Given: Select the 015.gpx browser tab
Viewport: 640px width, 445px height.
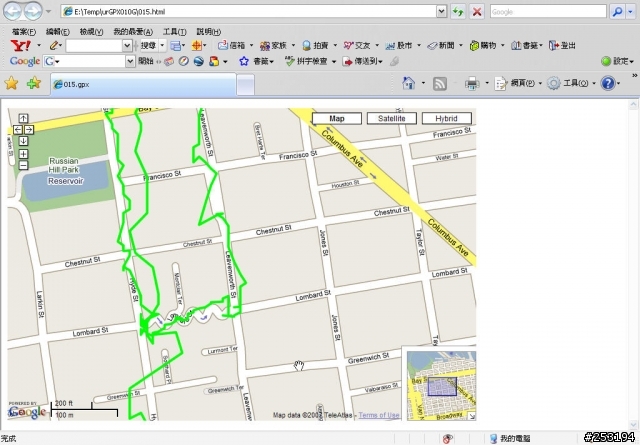Looking at the screenshot, I should pyautogui.click(x=143, y=85).
